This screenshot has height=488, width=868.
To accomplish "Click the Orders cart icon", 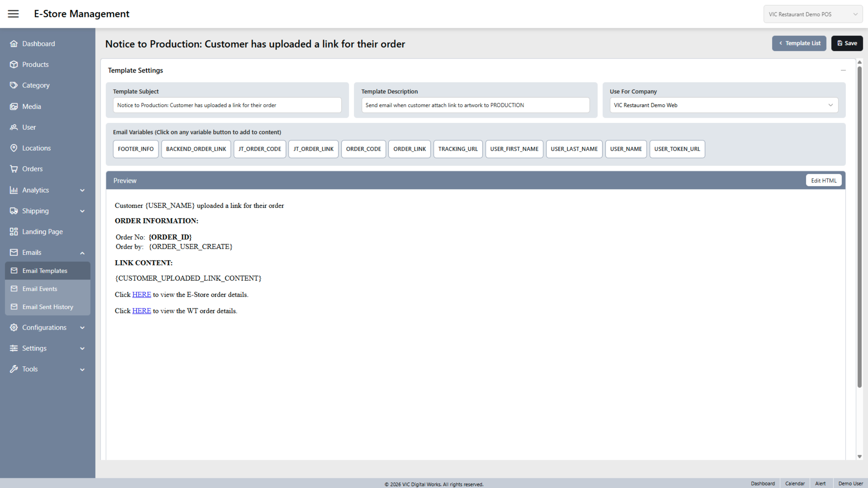I will [14, 169].
